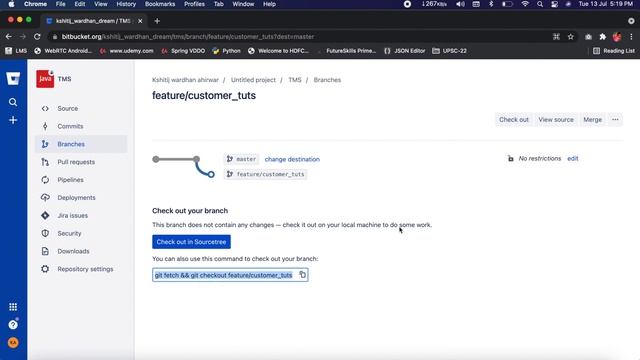Reload the page in Chrome
Viewport: 640px width, 360px height.
coord(37,37)
